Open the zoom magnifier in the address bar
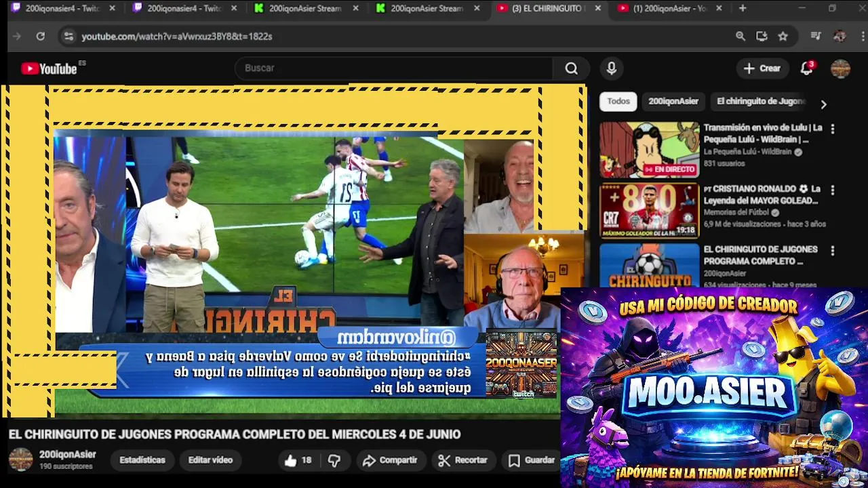This screenshot has height=488, width=868. [x=741, y=37]
